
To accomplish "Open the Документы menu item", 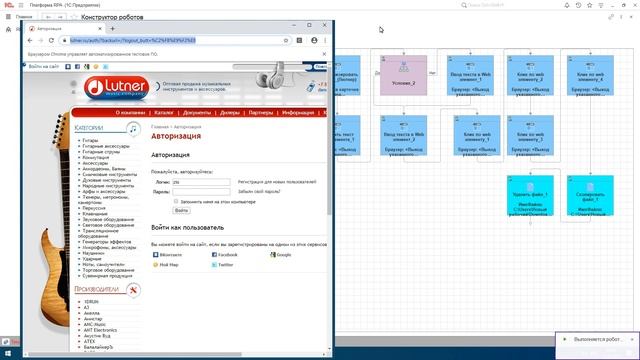I will (197, 113).
